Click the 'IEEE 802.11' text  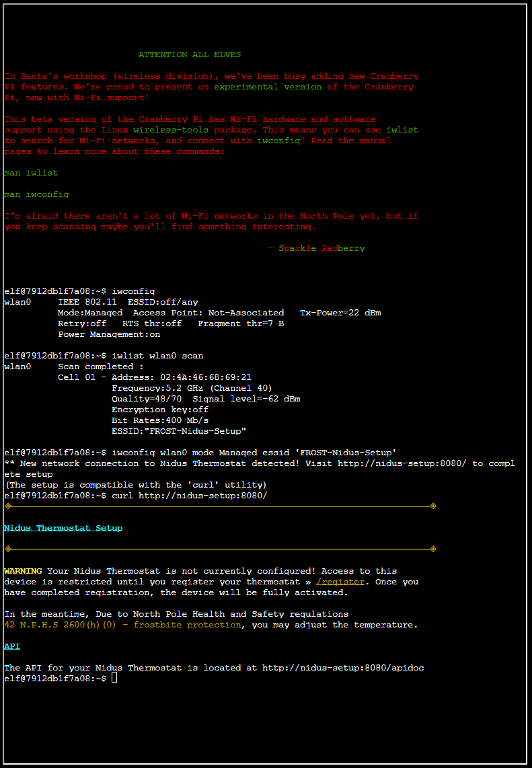87,302
